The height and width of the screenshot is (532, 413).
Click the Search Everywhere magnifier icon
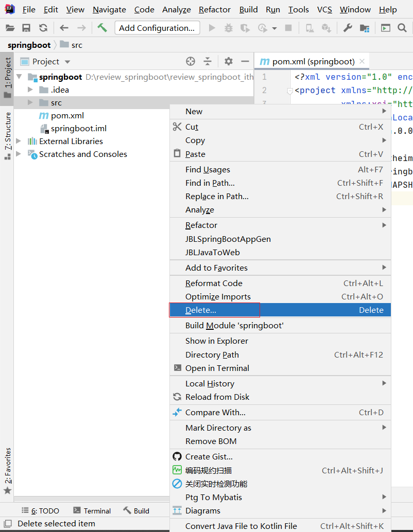402,28
